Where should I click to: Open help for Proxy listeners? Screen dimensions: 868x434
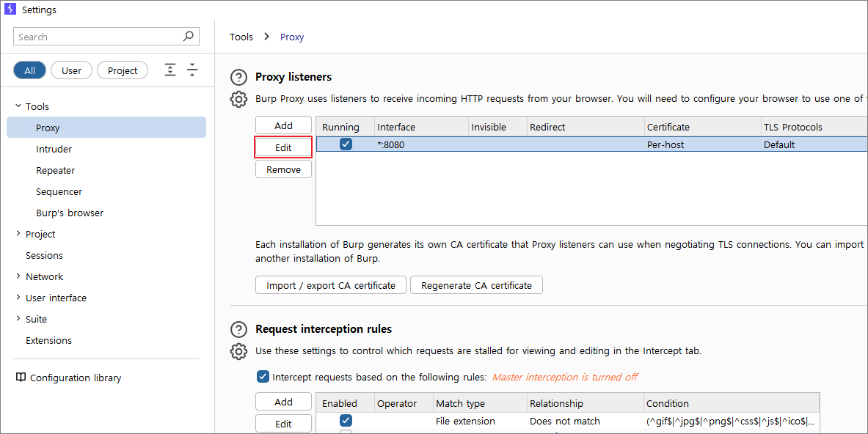pyautogui.click(x=238, y=77)
